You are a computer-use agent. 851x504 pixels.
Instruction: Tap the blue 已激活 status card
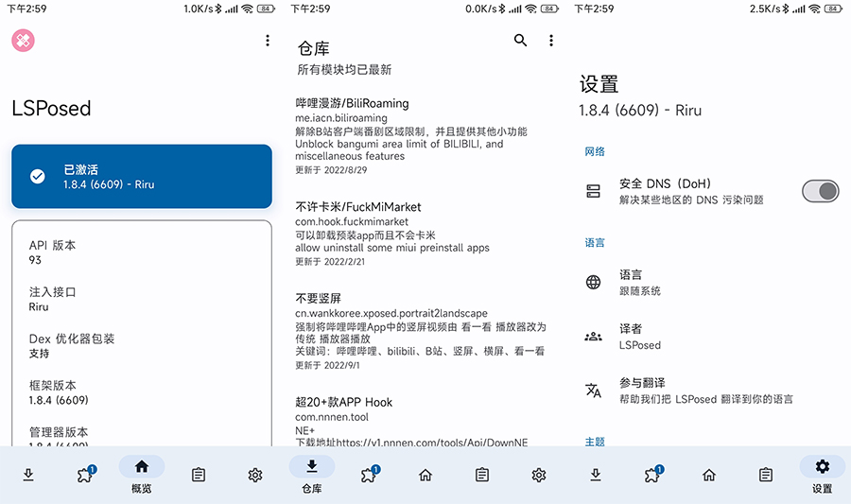click(x=142, y=176)
